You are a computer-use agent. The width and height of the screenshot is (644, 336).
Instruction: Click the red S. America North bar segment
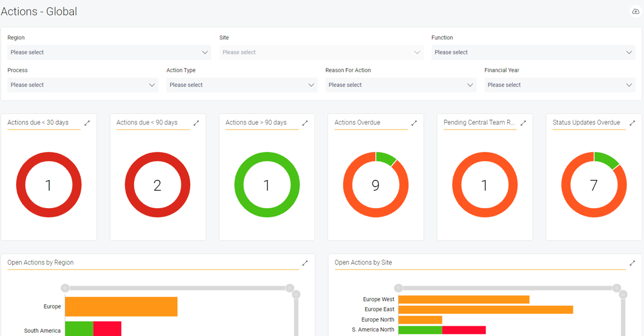(464, 330)
